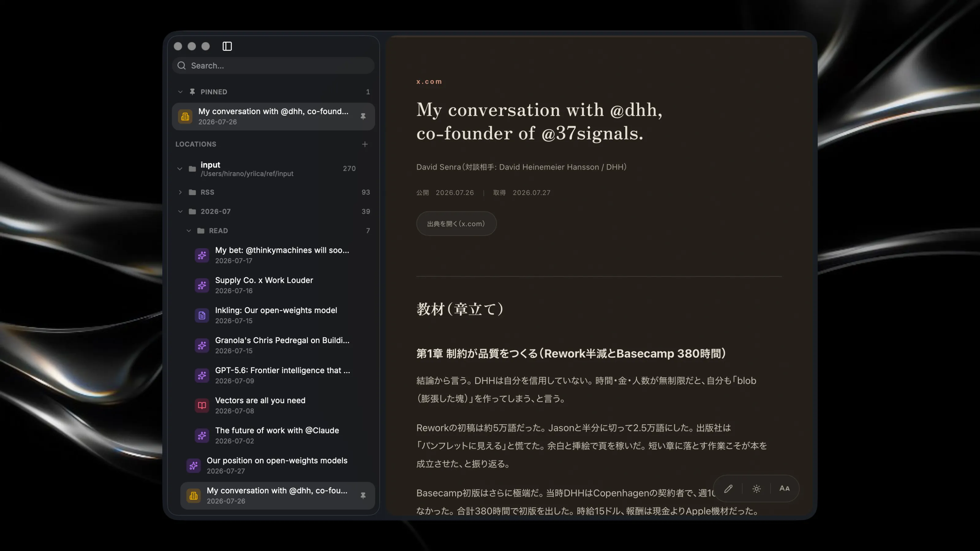Click the pin icon beside the PINNED header

click(193, 92)
